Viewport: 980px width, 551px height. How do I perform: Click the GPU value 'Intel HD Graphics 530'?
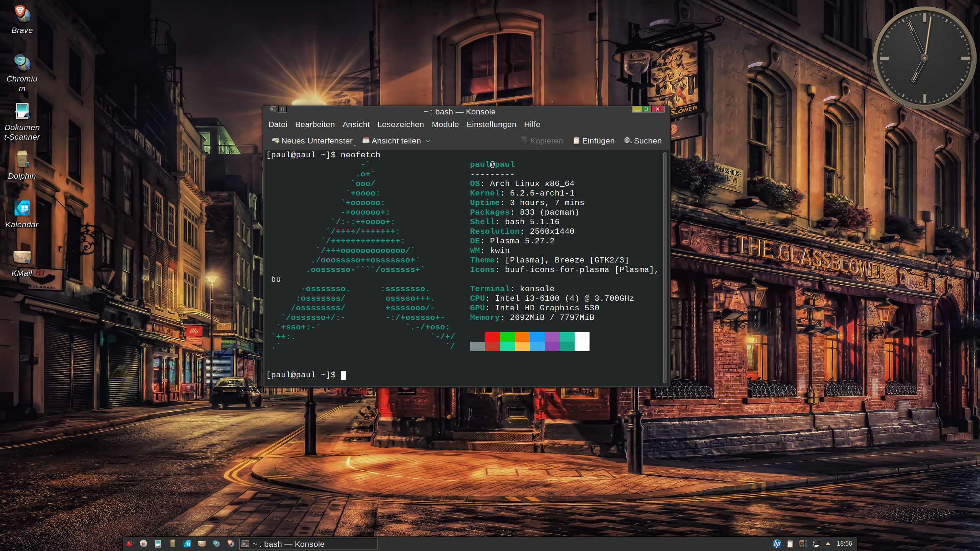click(547, 308)
